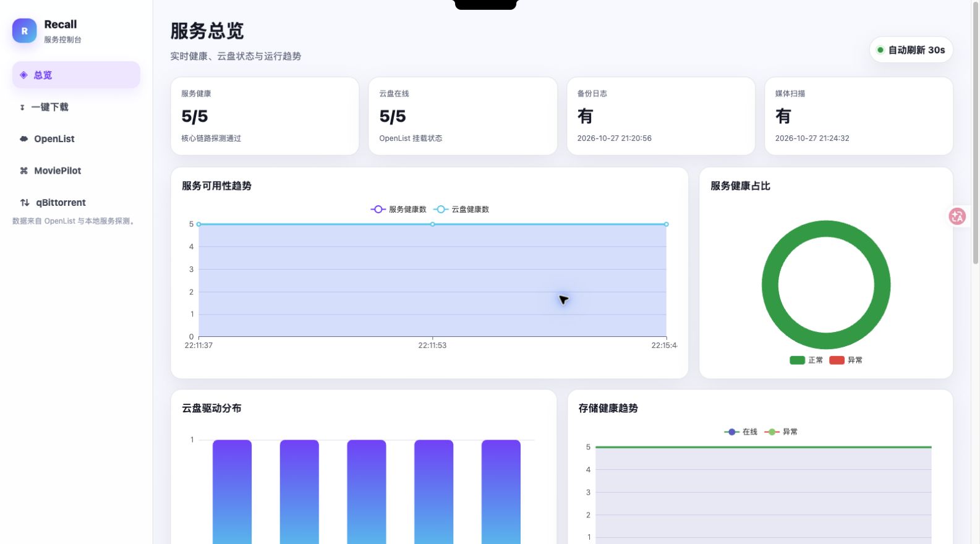Screen dimensions: 980x544
Task: Click the timestamp 2026-10-27 21:24:32
Action: point(812,138)
